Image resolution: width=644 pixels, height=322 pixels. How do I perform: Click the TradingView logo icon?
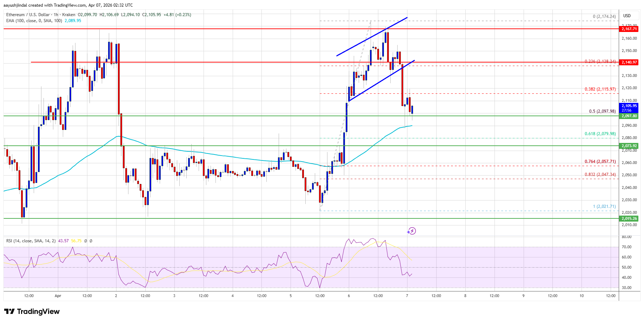click(x=9, y=311)
